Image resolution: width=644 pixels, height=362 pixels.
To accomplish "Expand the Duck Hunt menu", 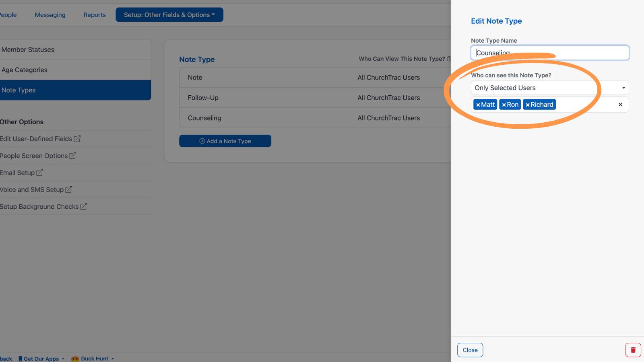I will point(93,358).
